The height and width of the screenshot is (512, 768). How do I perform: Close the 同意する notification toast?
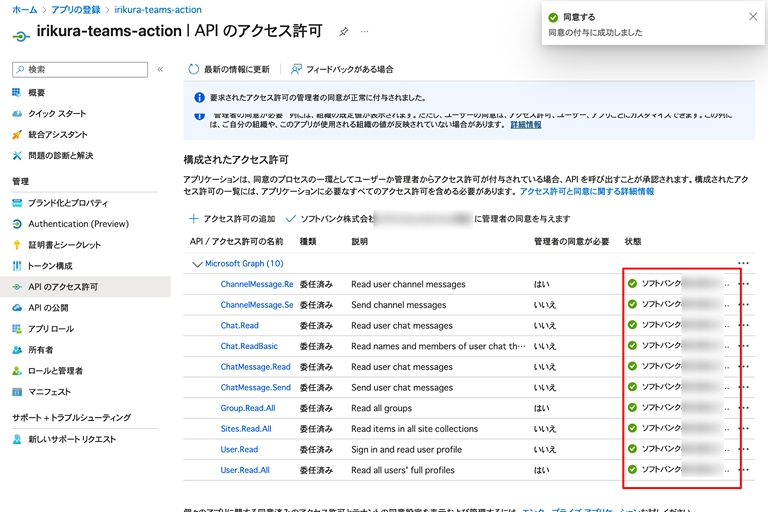(x=753, y=17)
